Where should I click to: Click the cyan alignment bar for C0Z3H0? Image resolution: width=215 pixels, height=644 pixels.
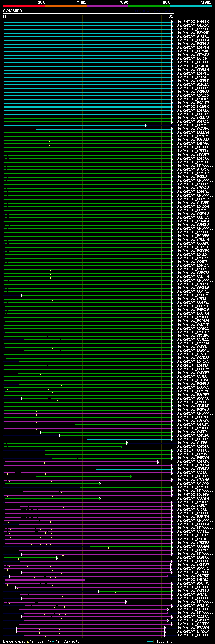point(104,129)
